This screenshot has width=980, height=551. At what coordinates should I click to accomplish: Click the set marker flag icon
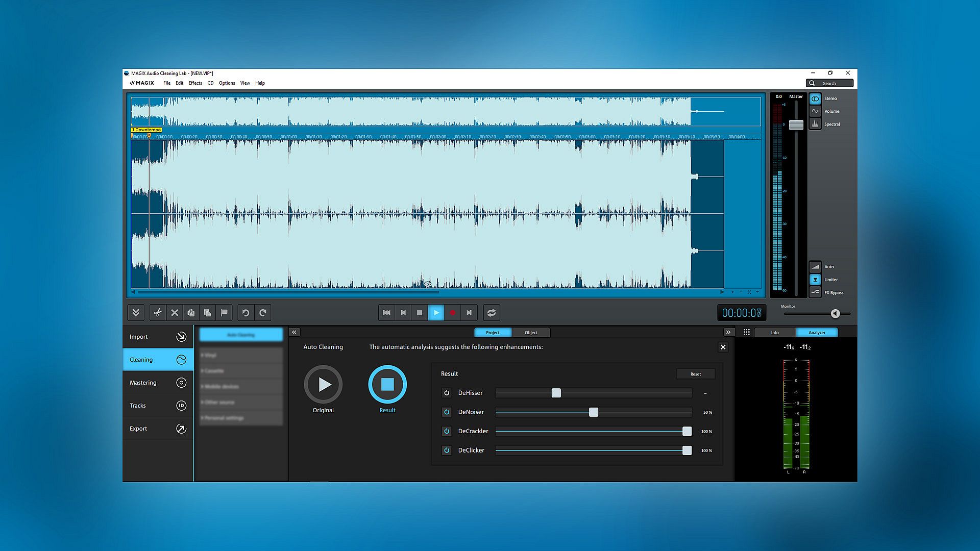[x=224, y=313]
